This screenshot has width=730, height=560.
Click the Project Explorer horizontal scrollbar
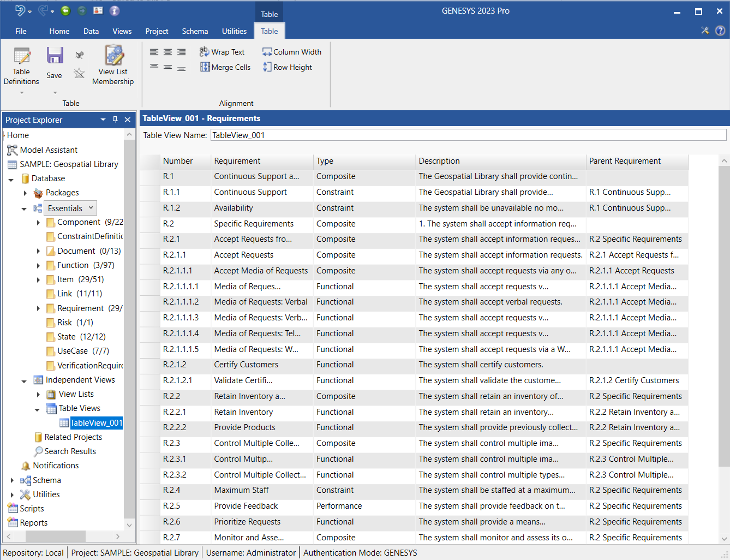[x=55, y=537]
